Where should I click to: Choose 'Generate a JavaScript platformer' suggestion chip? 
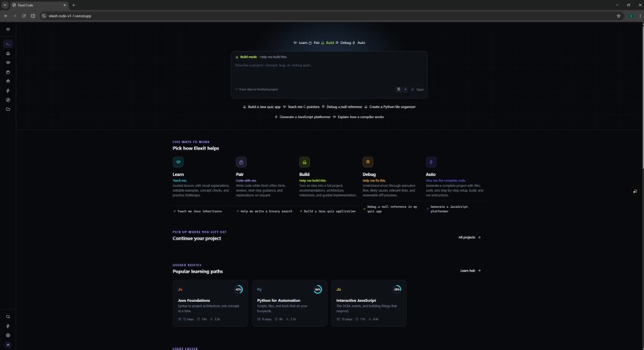pos(302,117)
